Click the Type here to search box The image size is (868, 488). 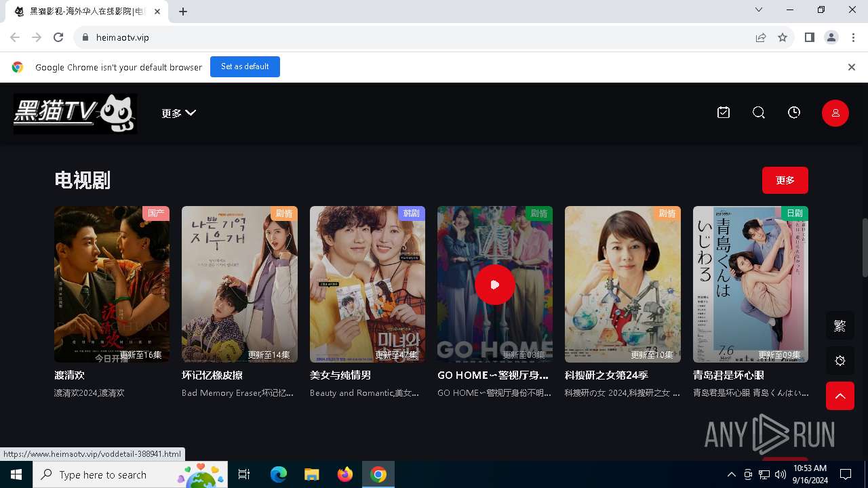(x=130, y=474)
